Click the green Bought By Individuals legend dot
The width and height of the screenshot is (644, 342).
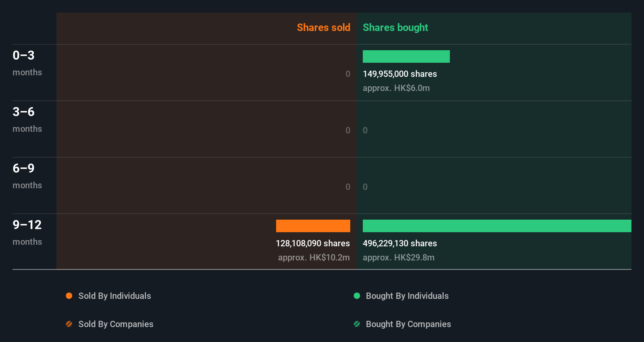pos(357,296)
